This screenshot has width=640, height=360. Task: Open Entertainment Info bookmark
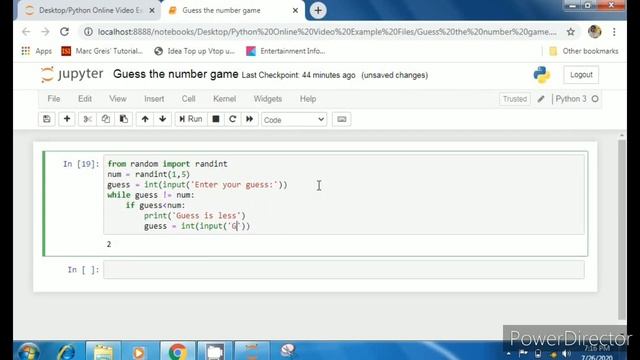coord(286,51)
